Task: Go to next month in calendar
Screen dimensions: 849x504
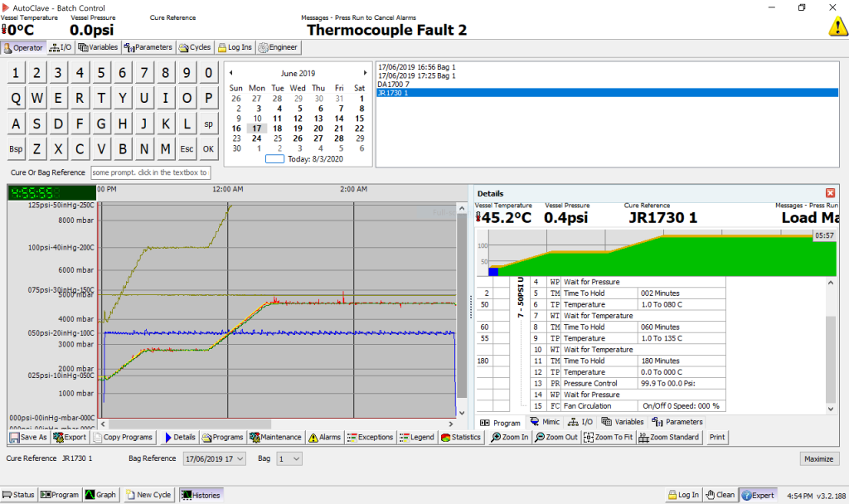Action: [365, 73]
